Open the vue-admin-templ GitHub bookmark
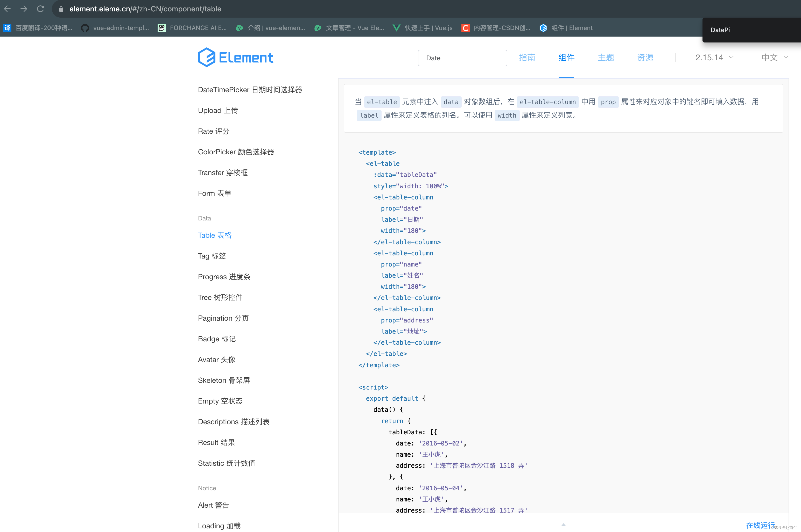801x532 pixels. click(115, 28)
